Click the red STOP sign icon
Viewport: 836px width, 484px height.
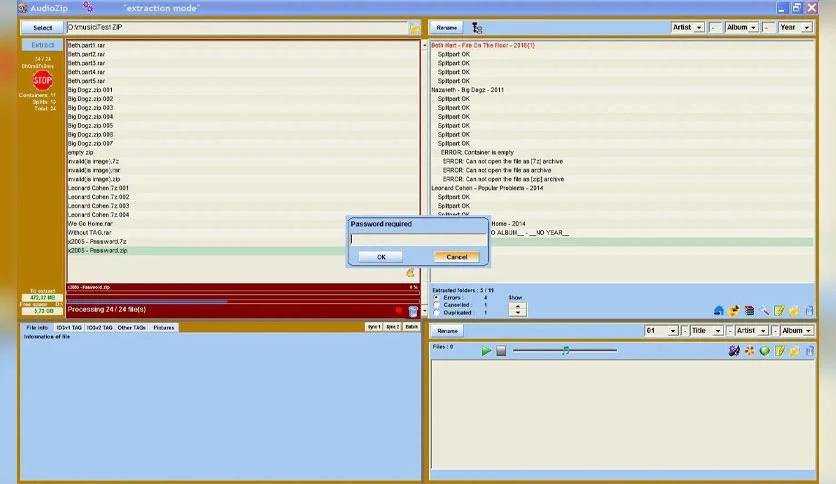click(42, 80)
